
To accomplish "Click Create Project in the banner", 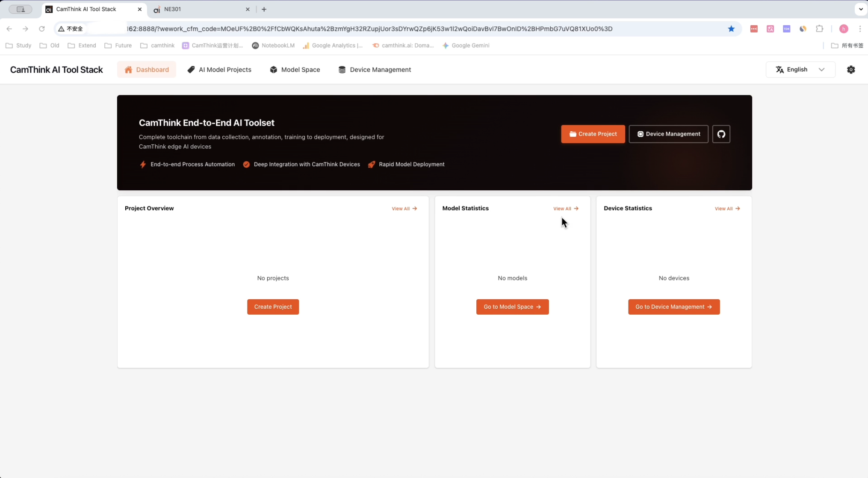I will 593,134.
